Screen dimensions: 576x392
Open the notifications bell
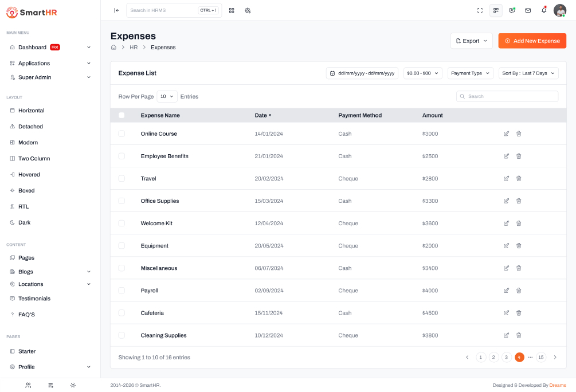[544, 10]
